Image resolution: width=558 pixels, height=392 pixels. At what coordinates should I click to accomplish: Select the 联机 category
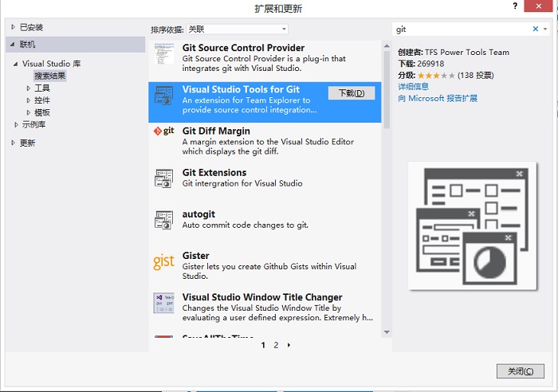(27, 45)
